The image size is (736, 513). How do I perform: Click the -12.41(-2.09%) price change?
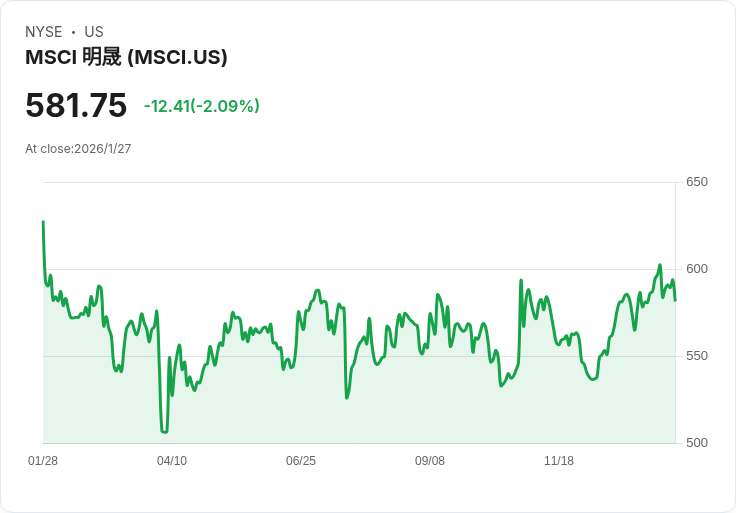point(202,106)
